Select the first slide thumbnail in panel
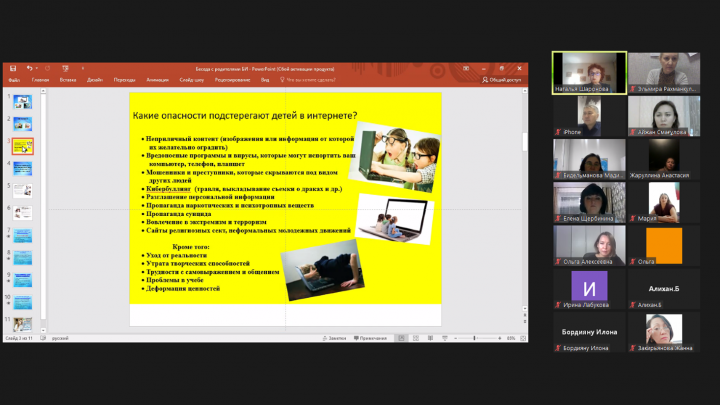 22,101
